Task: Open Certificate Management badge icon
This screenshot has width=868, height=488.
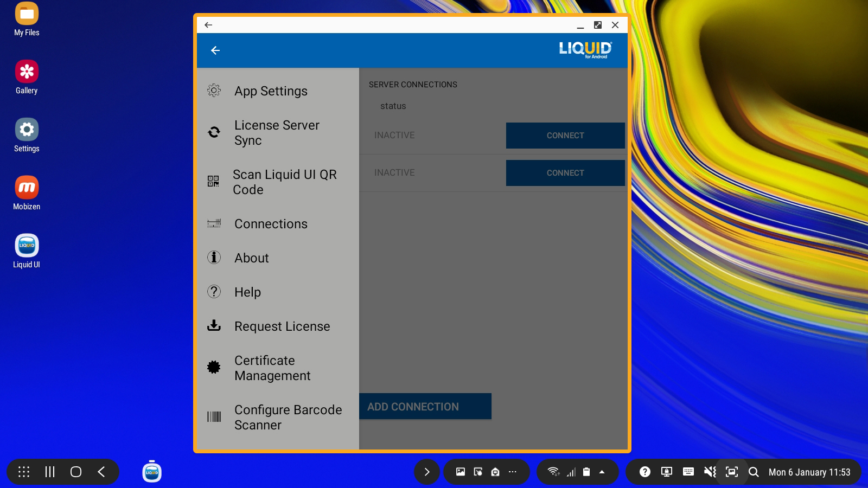Action: click(x=214, y=368)
